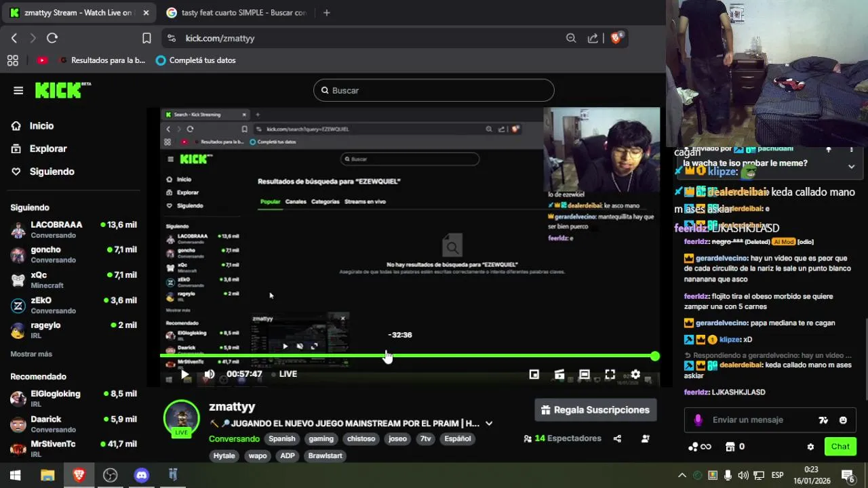Open Windows Start menu

pos(15,475)
